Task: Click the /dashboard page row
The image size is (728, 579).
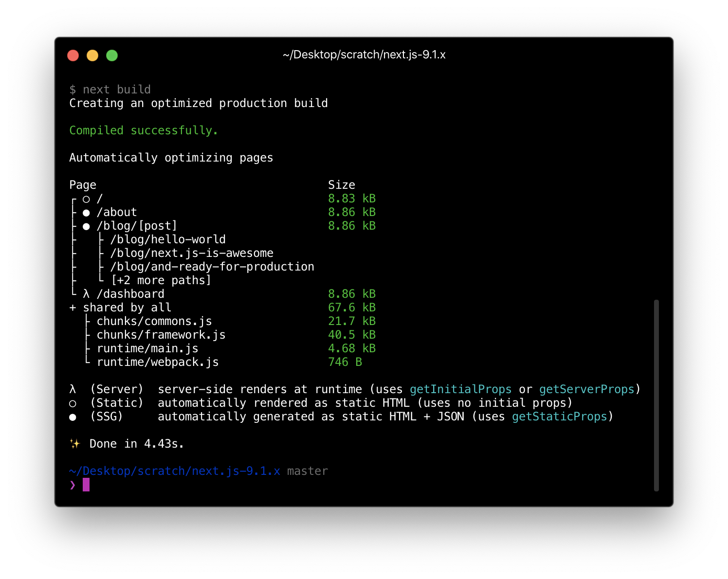Action: point(130,294)
